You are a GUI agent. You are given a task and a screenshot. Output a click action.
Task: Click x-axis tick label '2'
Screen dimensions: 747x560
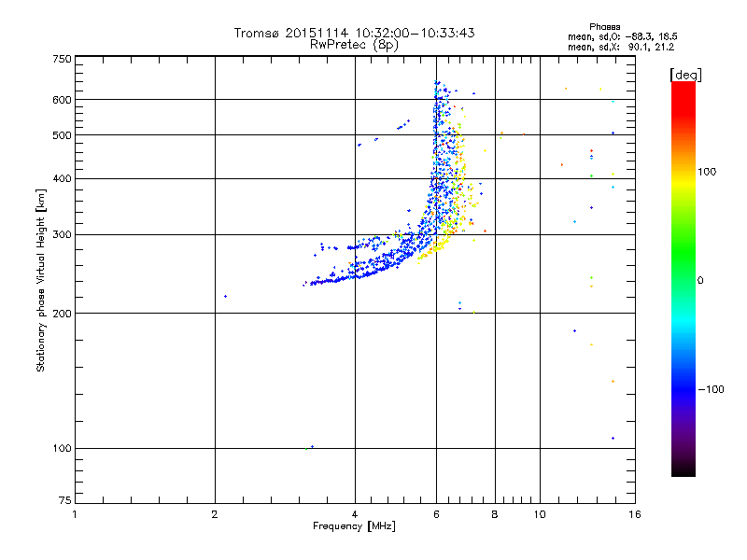[215, 514]
